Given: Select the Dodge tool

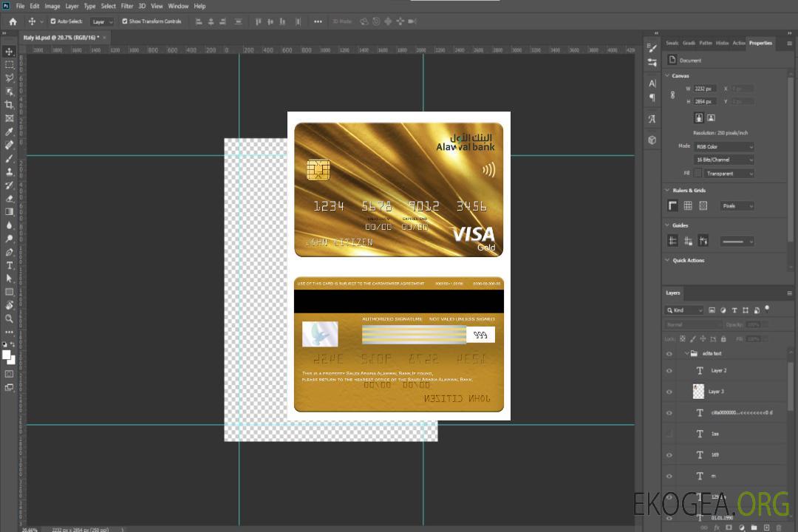Looking at the screenshot, I should [x=9, y=238].
